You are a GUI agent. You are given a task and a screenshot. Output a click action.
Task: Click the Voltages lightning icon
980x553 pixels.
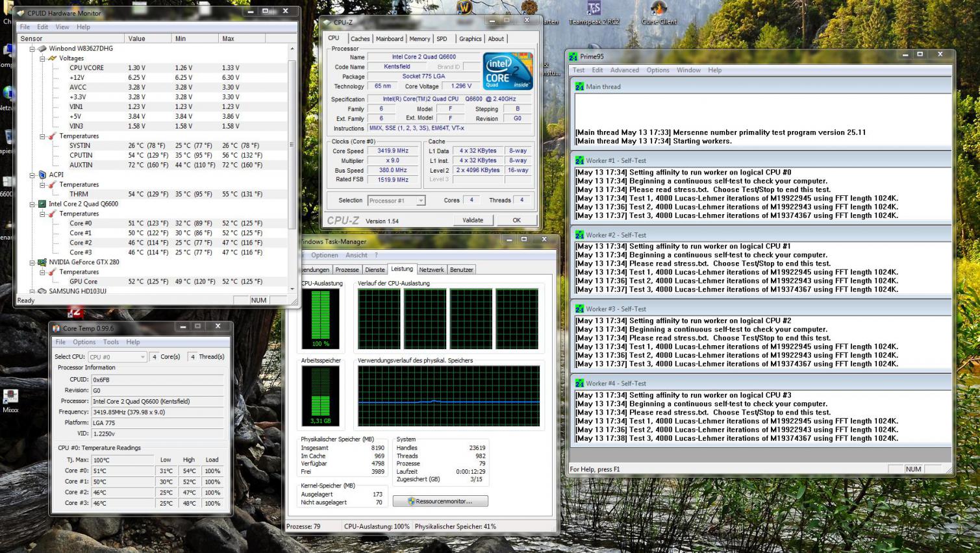click(53, 58)
